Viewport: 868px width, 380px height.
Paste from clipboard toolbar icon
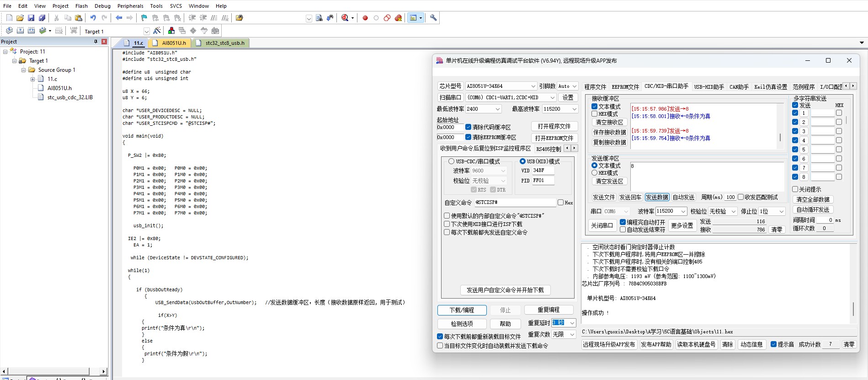(x=79, y=18)
